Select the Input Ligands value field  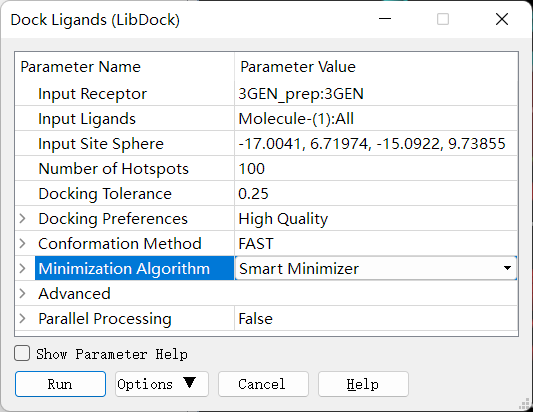376,119
